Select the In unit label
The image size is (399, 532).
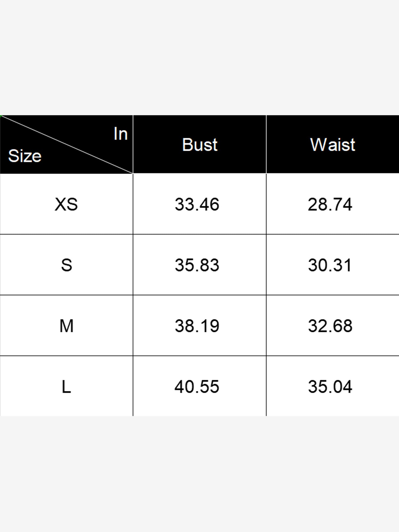[120, 134]
